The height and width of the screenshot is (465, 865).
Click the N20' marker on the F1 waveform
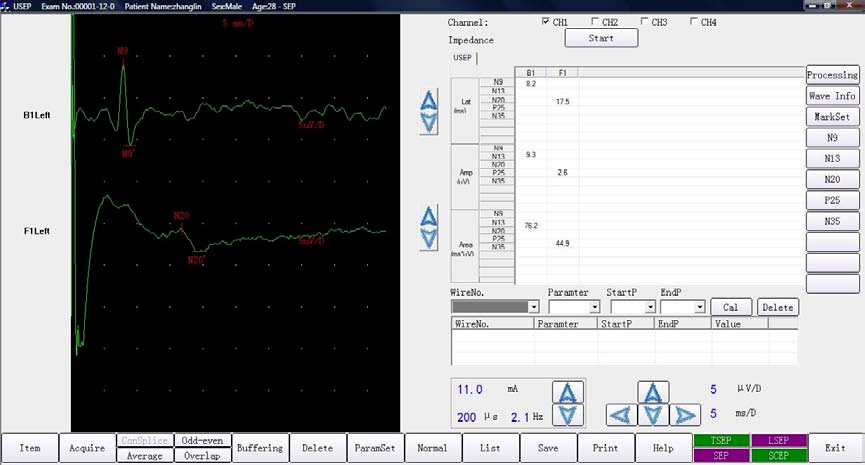click(x=196, y=260)
